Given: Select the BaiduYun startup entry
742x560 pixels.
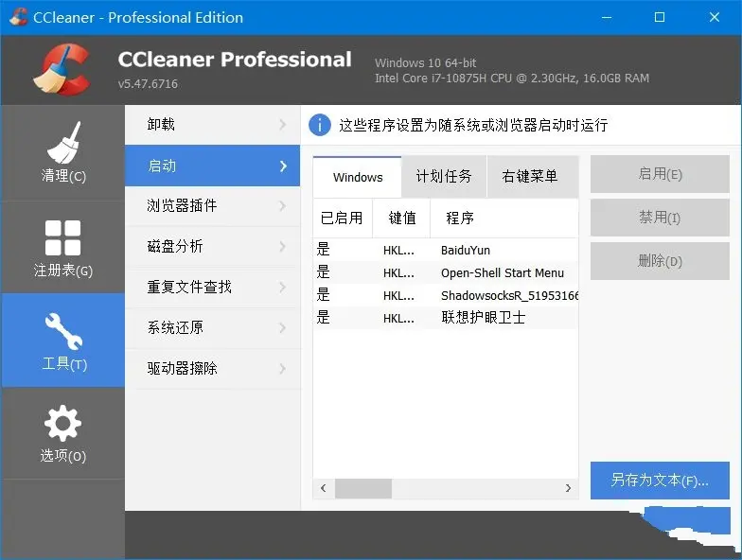Looking at the screenshot, I should coord(446,250).
